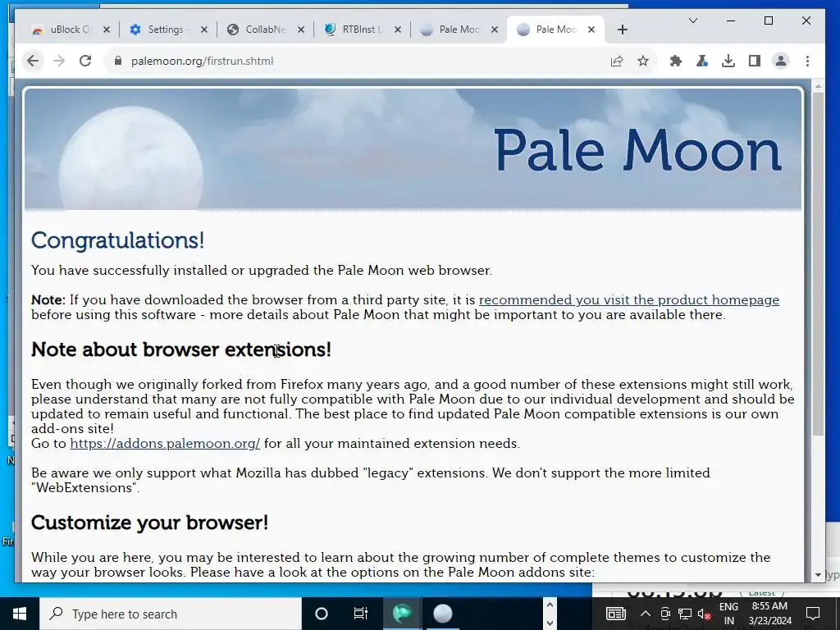Image resolution: width=840 pixels, height=630 pixels.
Task: Reload the Pale Moon firstrun page
Action: (85, 61)
